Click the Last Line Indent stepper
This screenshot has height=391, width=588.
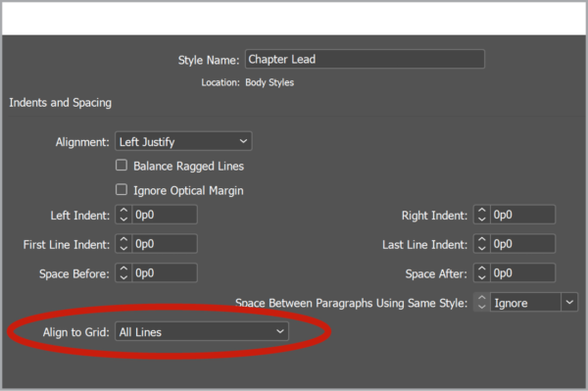(482, 244)
